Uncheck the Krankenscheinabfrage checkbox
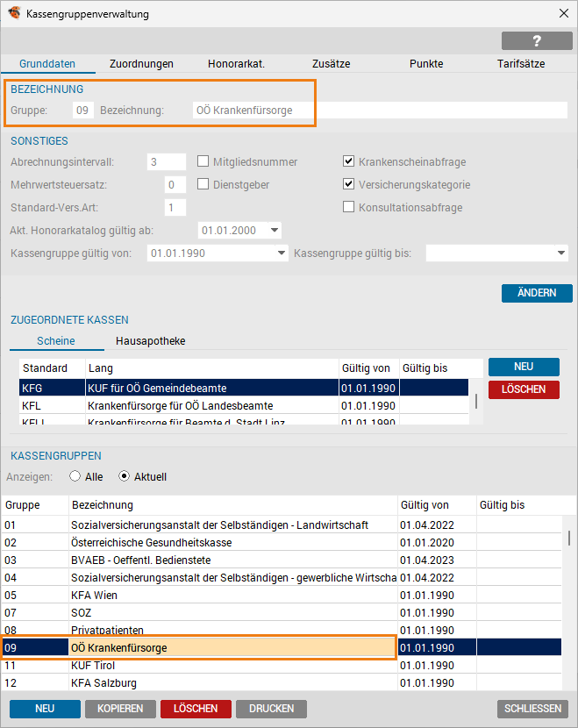Viewport: 578px width, 728px height. pyautogui.click(x=349, y=161)
